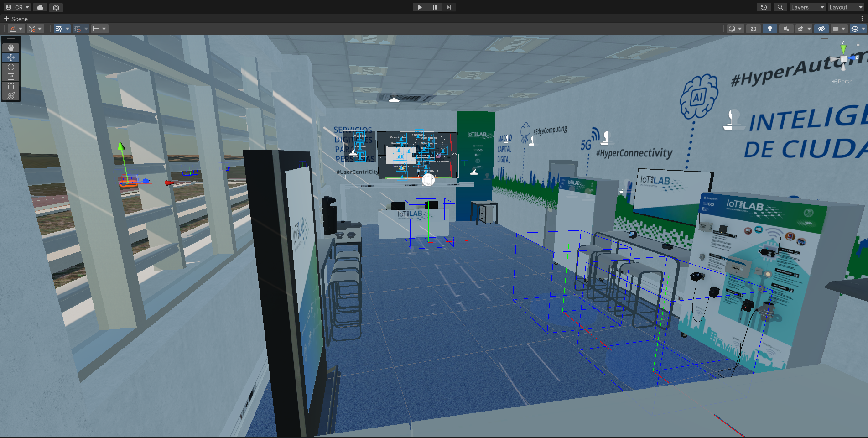Expand the draw mode dropdown arrow

pos(740,29)
